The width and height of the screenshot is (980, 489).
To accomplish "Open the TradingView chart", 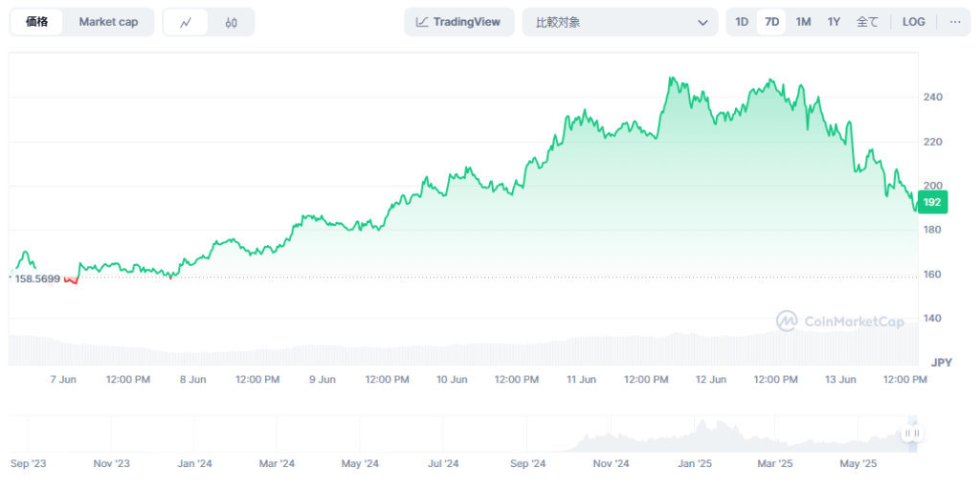I will click(459, 22).
